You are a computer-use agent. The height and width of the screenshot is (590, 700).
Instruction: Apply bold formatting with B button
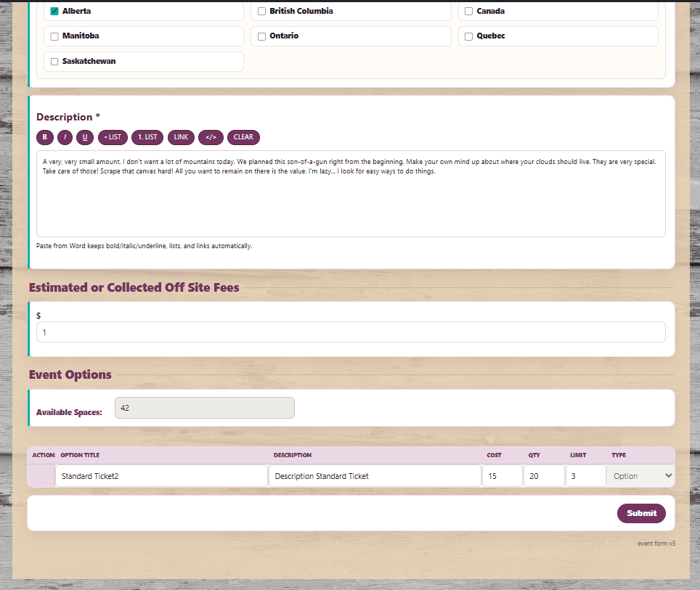point(44,137)
